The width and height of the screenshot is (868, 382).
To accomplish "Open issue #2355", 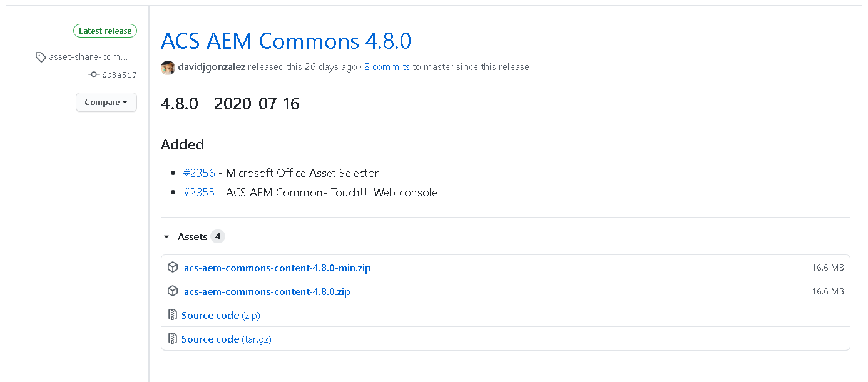I will (x=199, y=193).
